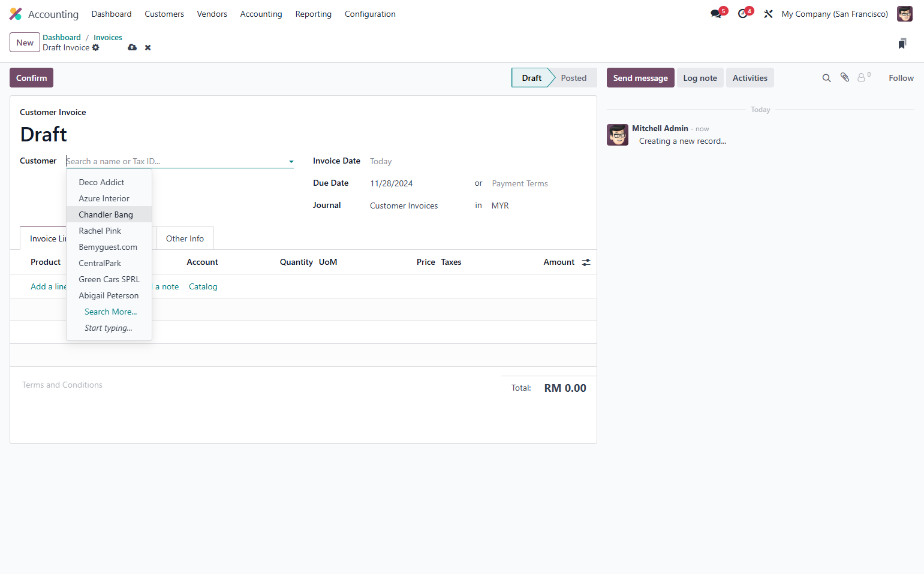
Task: Click Mitchell Admin's avatar in the chatter
Action: (618, 135)
